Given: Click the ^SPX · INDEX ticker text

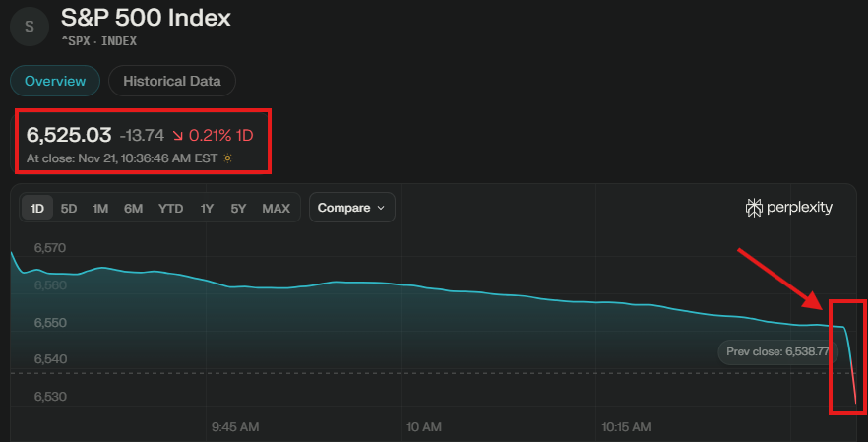Looking at the screenshot, I should pos(99,41).
